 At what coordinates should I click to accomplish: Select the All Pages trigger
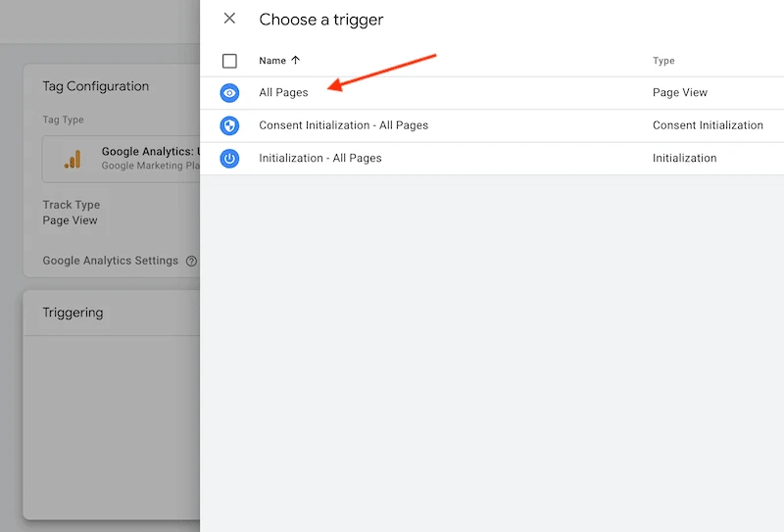point(283,92)
